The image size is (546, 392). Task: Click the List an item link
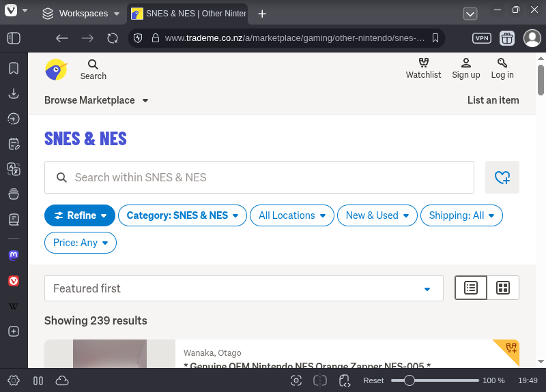tap(493, 100)
